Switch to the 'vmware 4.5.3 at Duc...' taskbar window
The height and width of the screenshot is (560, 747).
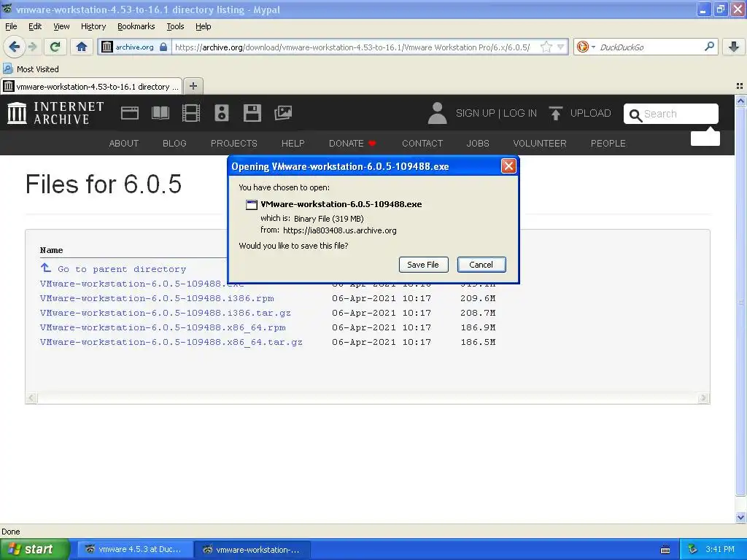pos(135,550)
